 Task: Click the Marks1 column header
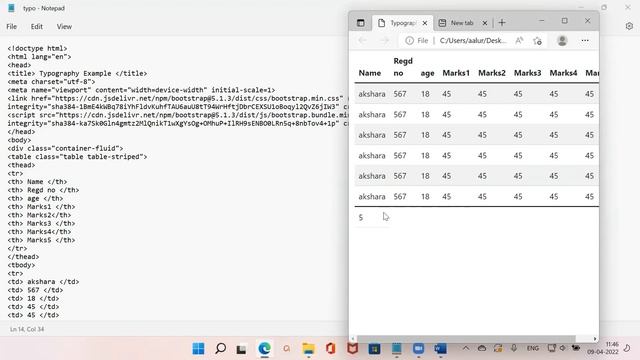click(456, 73)
